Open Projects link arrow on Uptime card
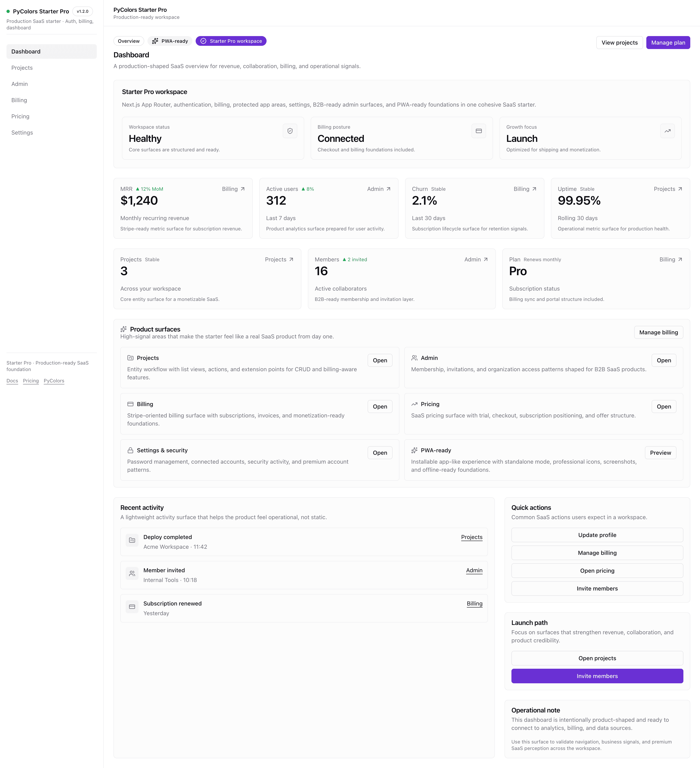 click(x=680, y=189)
